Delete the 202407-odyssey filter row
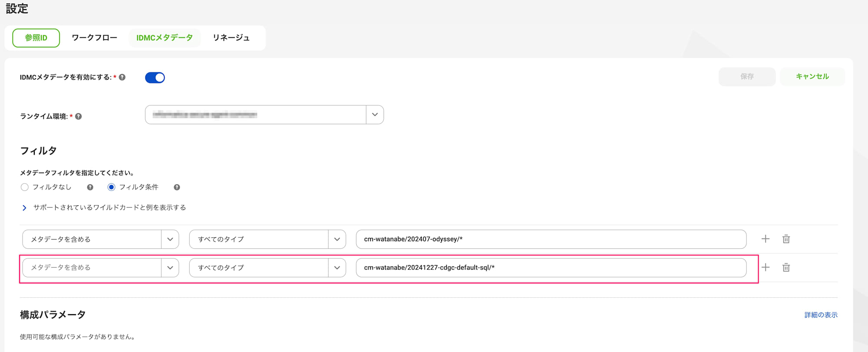Viewport: 868px width, 352px height. (786, 239)
